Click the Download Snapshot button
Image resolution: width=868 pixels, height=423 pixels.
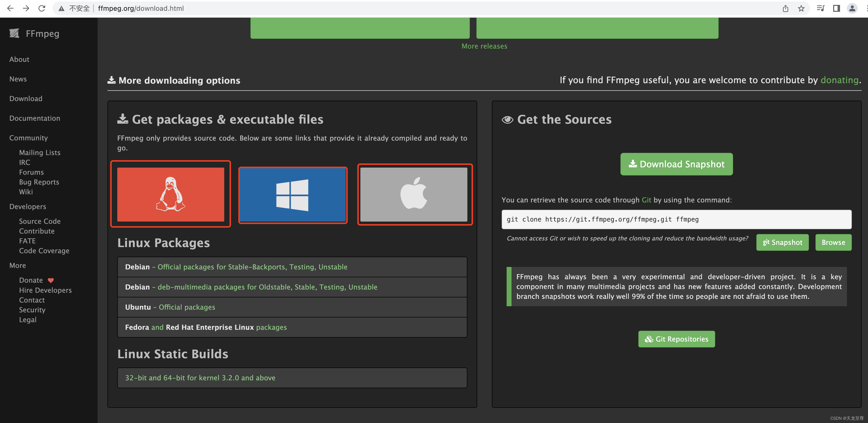pos(676,164)
